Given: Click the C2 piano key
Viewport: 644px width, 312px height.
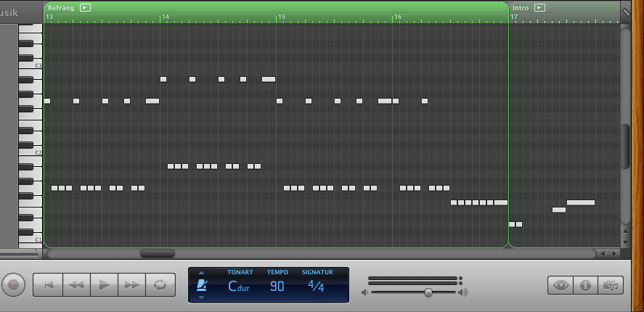Looking at the screenshot, I should coord(30,152).
